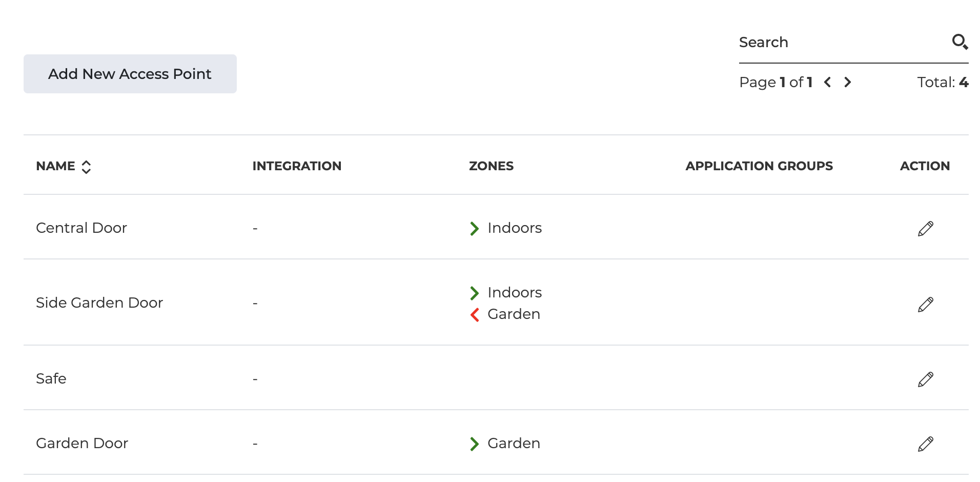
Task: Click the Integration column header
Action: point(297,166)
